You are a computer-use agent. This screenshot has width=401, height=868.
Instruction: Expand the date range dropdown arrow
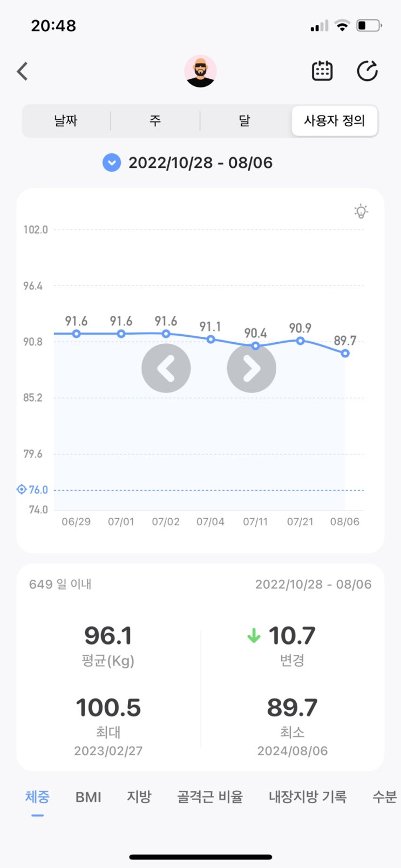pos(112,162)
